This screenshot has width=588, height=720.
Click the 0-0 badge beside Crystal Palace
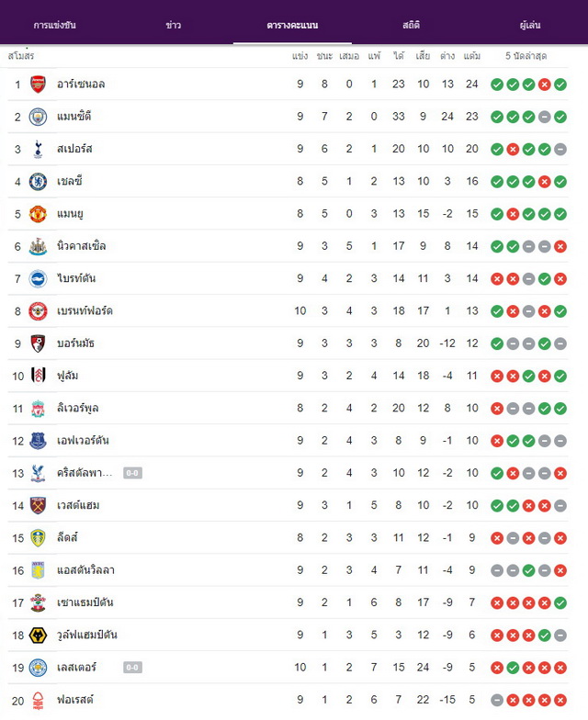point(132,473)
